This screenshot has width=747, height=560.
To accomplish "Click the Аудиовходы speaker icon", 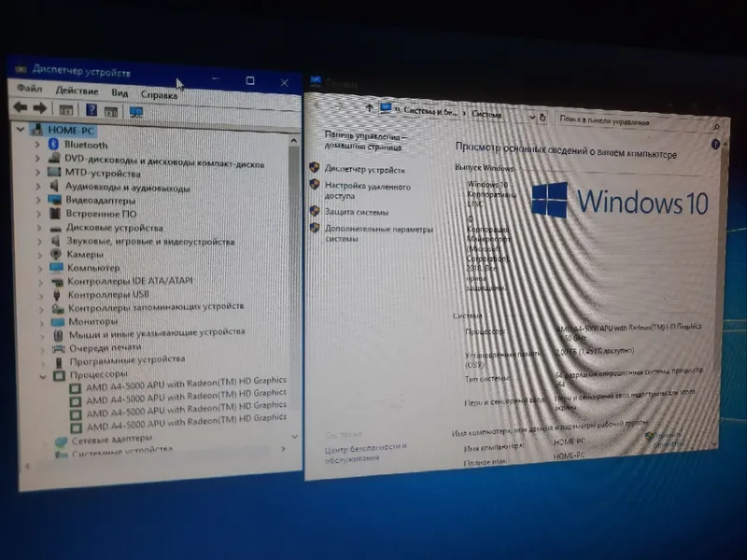I will tap(55, 185).
